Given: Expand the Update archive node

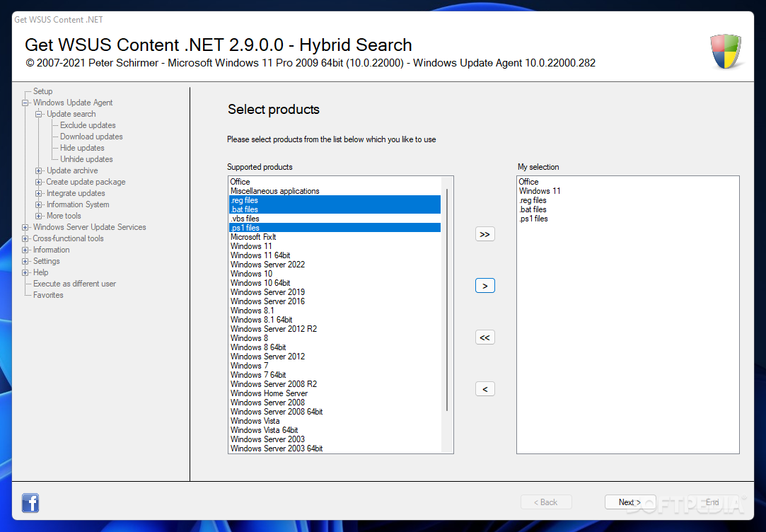Looking at the screenshot, I should point(39,170).
